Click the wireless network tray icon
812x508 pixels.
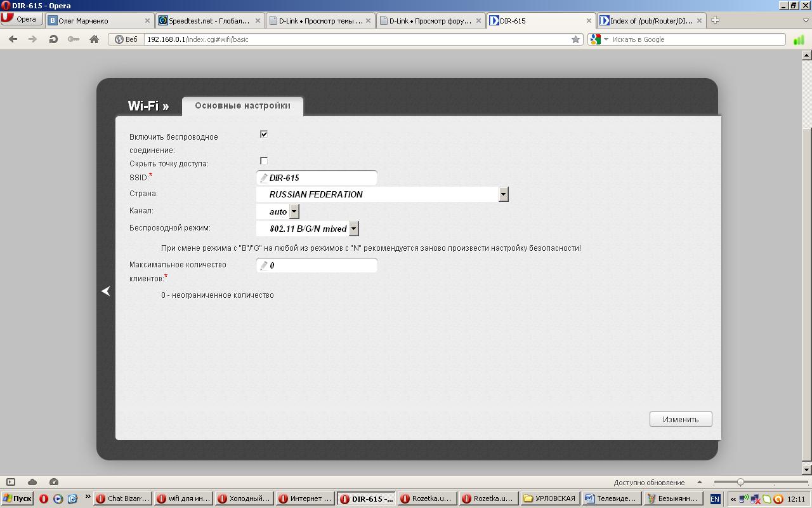coord(744,499)
